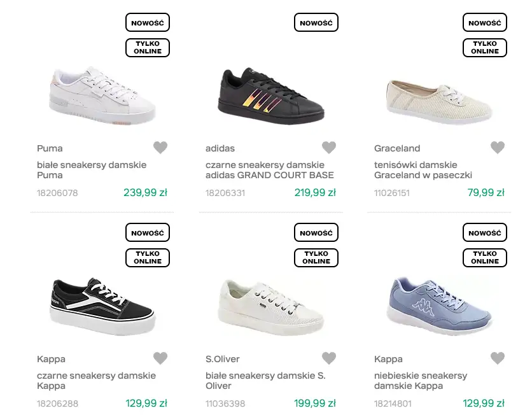Click TYLKO ONLINE badge on Puma product

point(148,48)
